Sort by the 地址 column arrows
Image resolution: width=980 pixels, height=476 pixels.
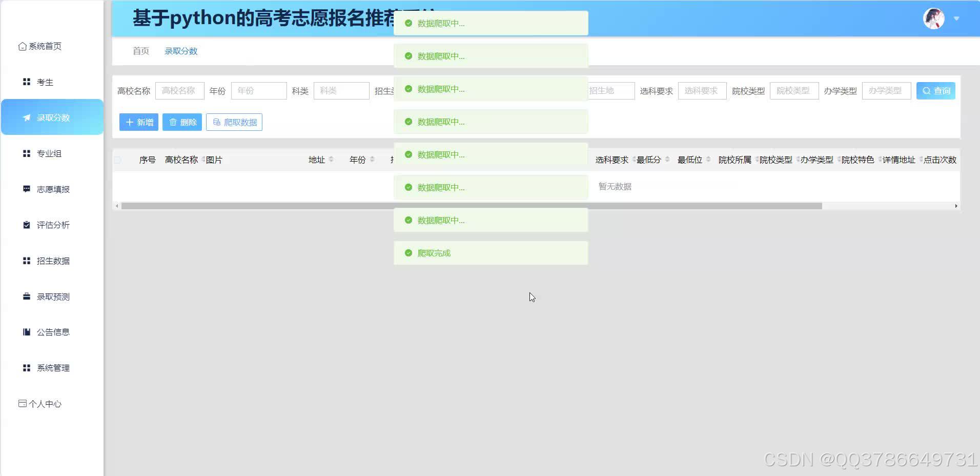tap(331, 160)
